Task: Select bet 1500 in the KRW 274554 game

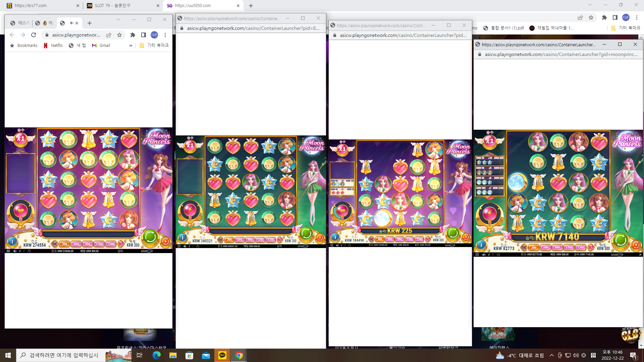Action: (111, 244)
